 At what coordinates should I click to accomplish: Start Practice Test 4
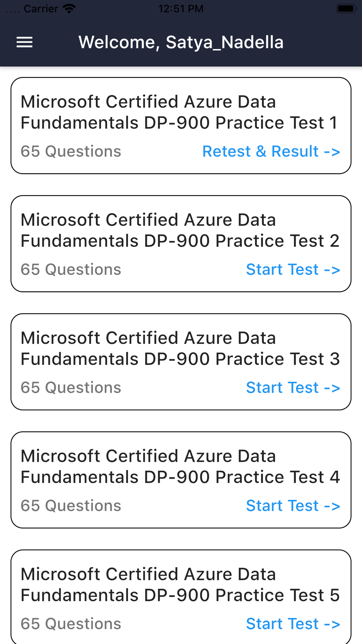coord(293,506)
